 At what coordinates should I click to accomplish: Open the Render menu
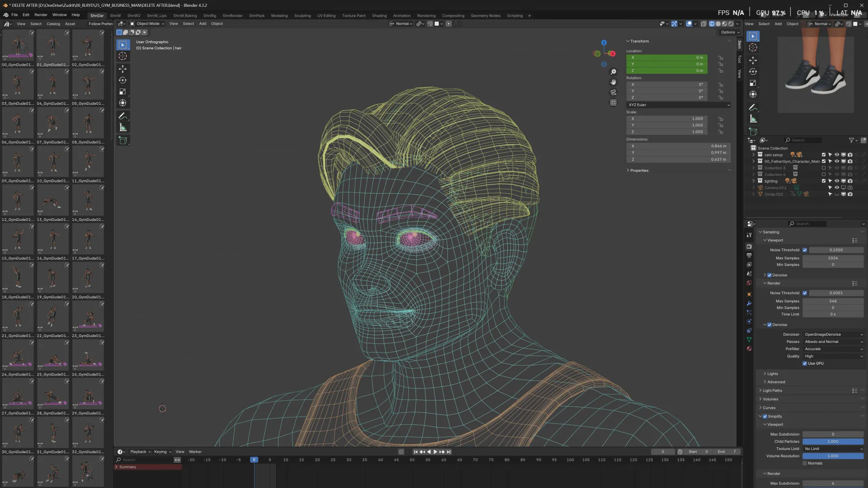coord(41,14)
